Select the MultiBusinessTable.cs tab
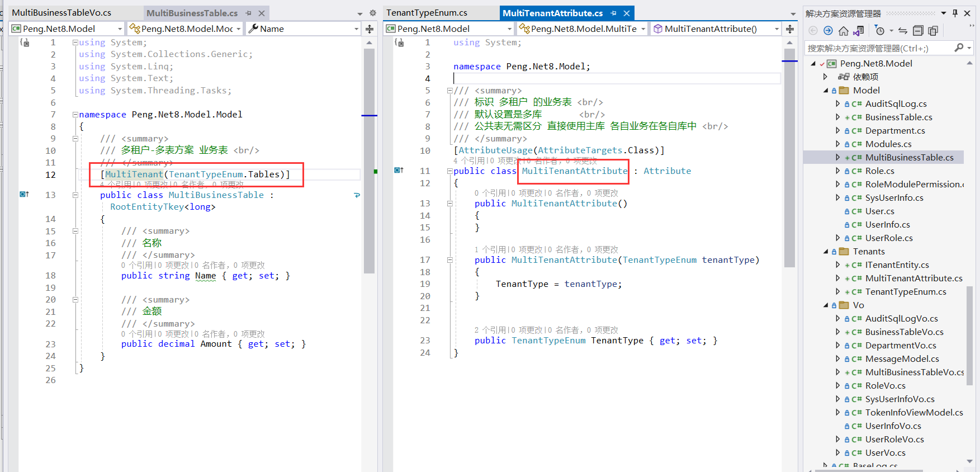This screenshot has width=980, height=472. 192,13
